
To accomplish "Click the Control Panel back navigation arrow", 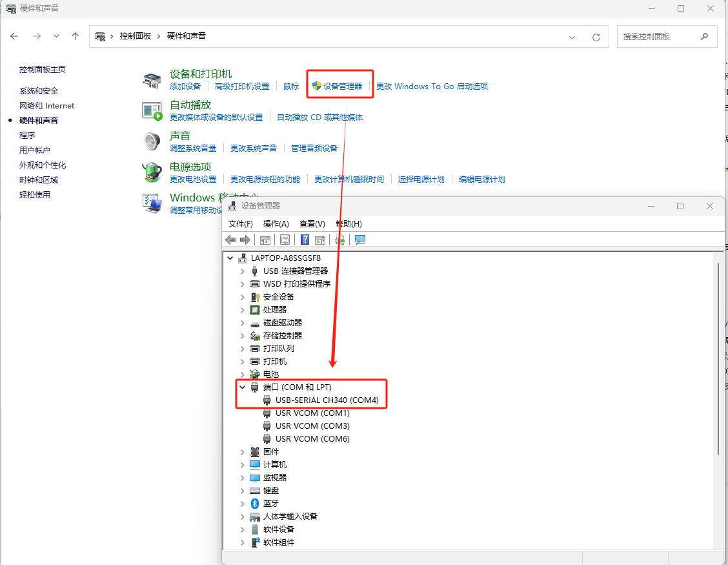I will click(x=14, y=36).
